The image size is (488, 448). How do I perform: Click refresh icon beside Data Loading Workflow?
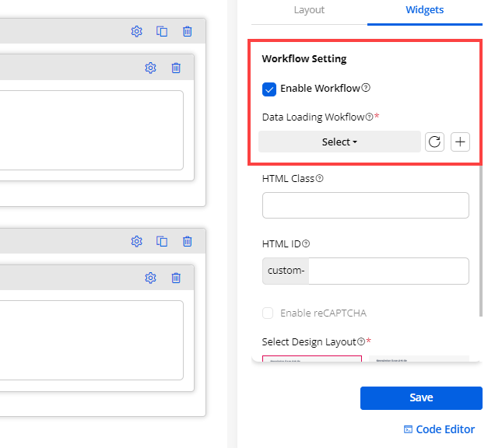pyautogui.click(x=435, y=142)
